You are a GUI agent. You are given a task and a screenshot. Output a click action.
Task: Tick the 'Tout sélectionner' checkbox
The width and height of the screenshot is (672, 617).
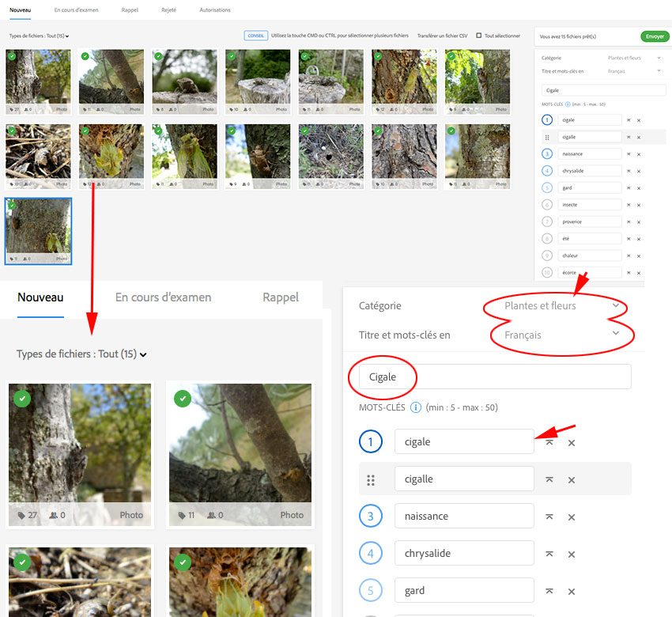479,36
